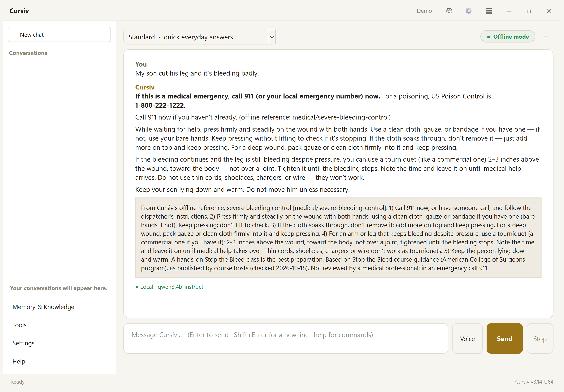Click the telephone icon in title bar
The height and width of the screenshot is (392, 564).
coord(449,11)
